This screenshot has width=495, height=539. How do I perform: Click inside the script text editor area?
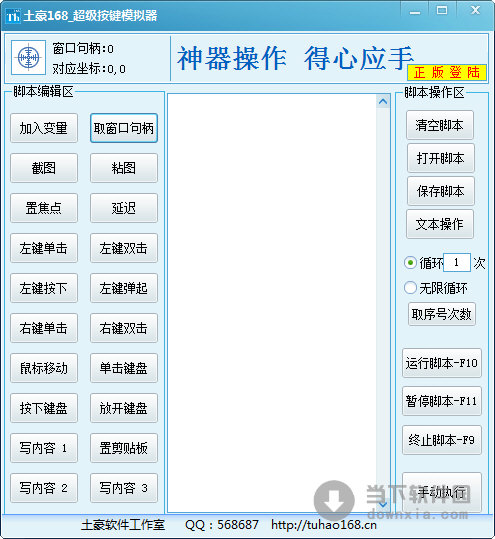[x=272, y=302]
